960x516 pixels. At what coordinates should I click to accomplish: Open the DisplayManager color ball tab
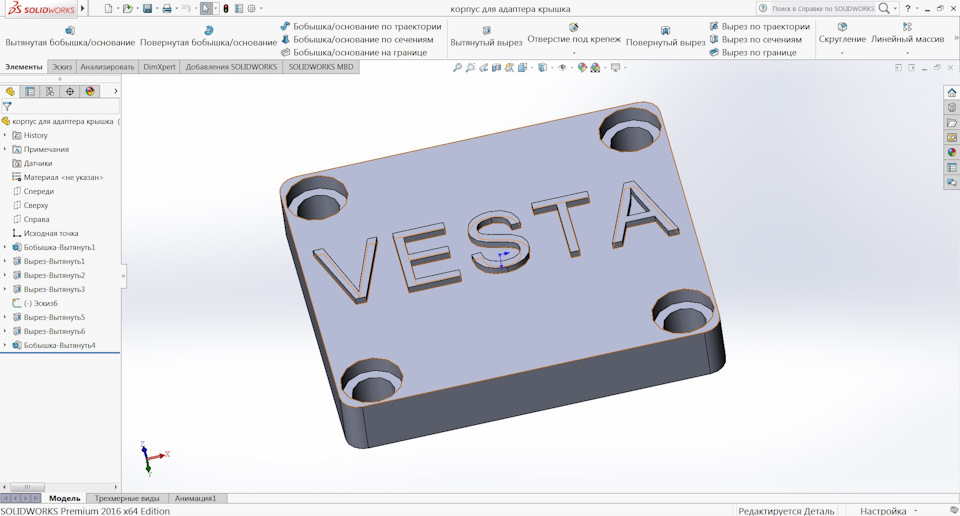click(90, 91)
